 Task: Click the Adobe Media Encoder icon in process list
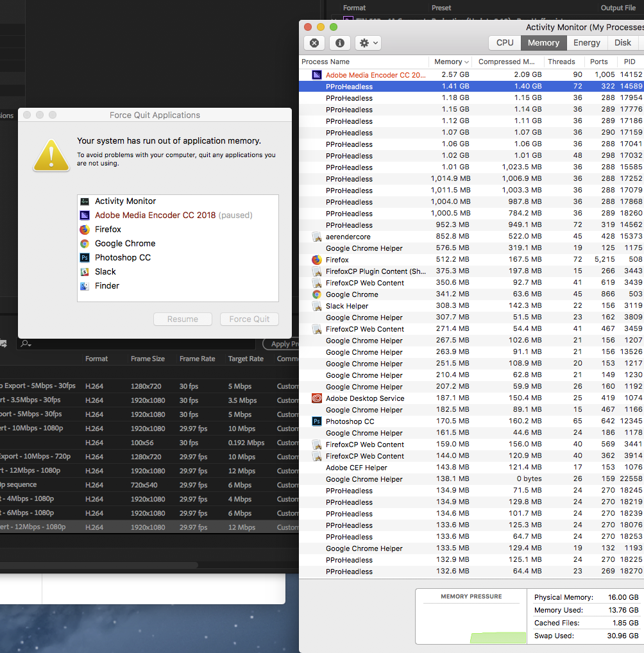click(317, 74)
